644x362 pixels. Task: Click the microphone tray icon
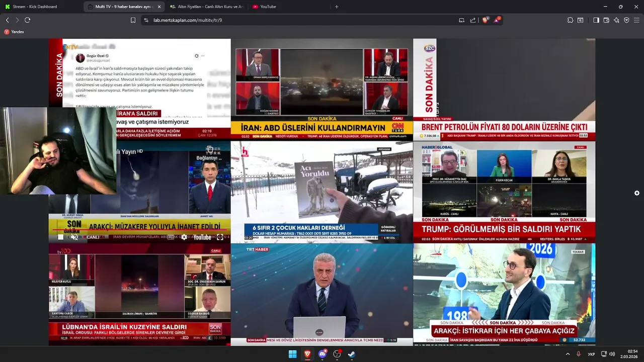(x=579, y=354)
